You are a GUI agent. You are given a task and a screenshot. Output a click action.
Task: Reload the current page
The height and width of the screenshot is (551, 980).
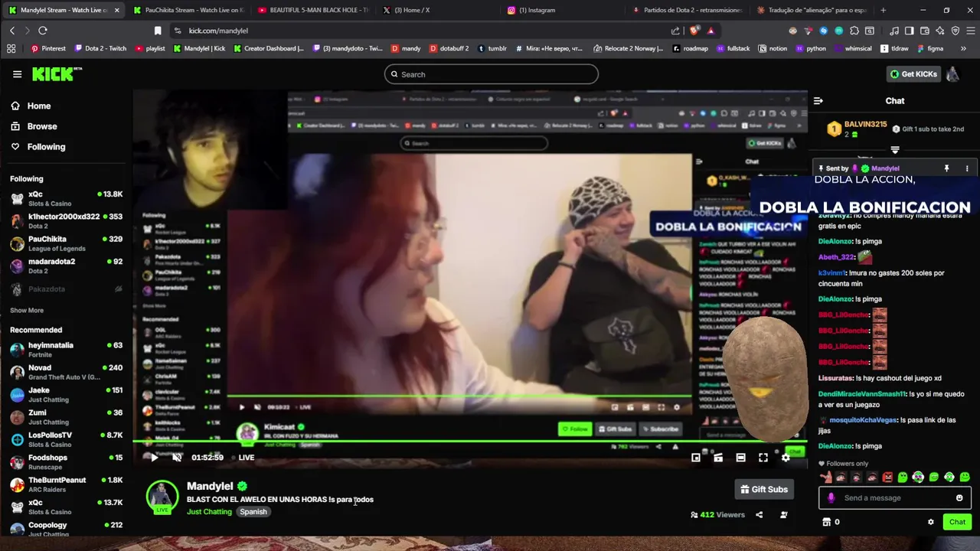(x=43, y=31)
